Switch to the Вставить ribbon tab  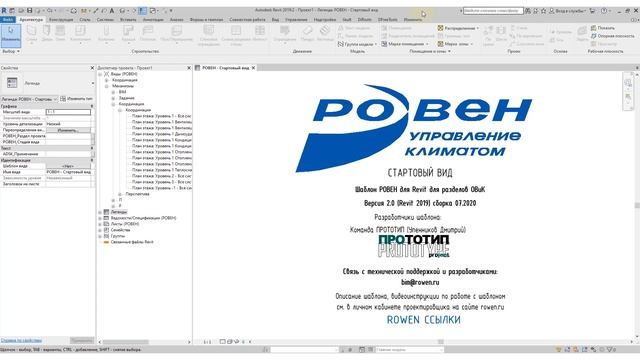(128, 19)
